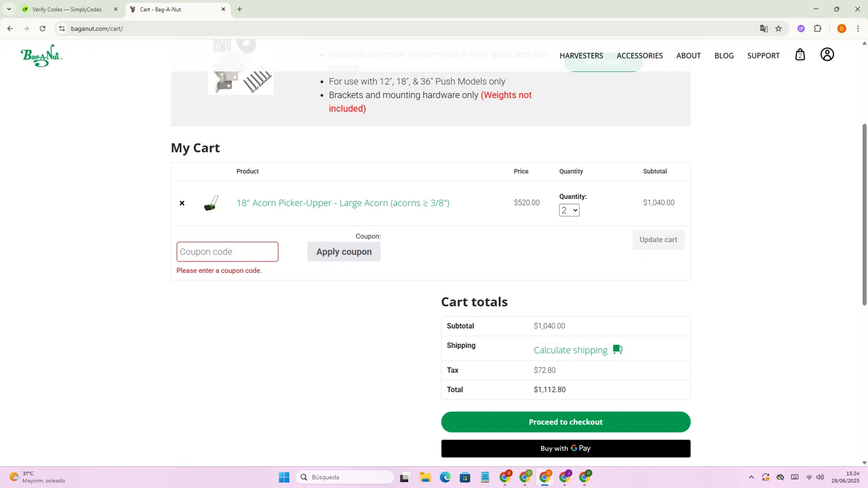Image resolution: width=868 pixels, height=488 pixels.
Task: Open the user account icon
Action: pyautogui.click(x=827, y=54)
